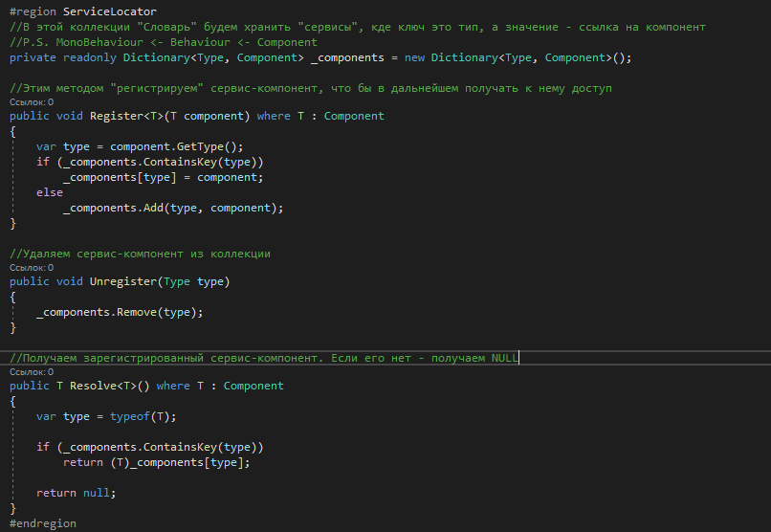Place cursor on the _components field declaration
This screenshot has height=532, width=771.
347,58
